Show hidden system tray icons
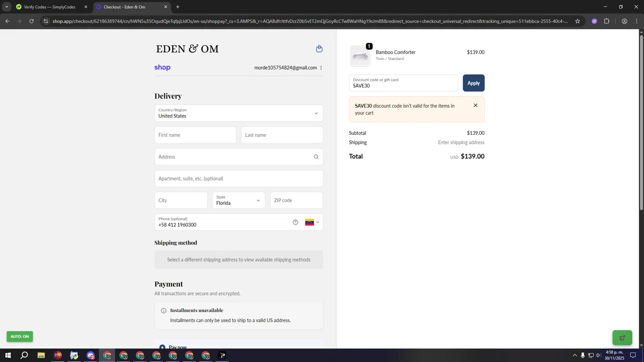Image resolution: width=644 pixels, height=362 pixels. [x=574, y=355]
